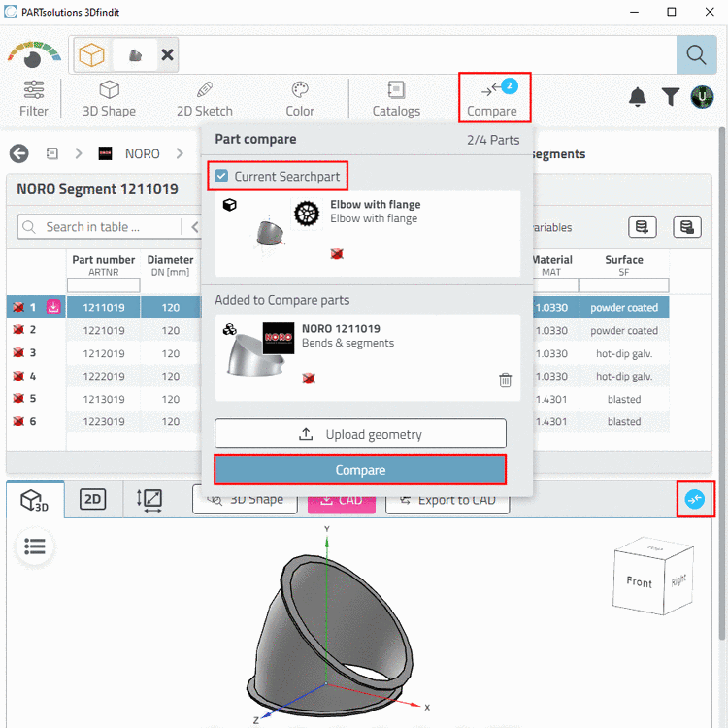Select table row 4 part 1222019
The width and height of the screenshot is (728, 728).
tap(104, 376)
